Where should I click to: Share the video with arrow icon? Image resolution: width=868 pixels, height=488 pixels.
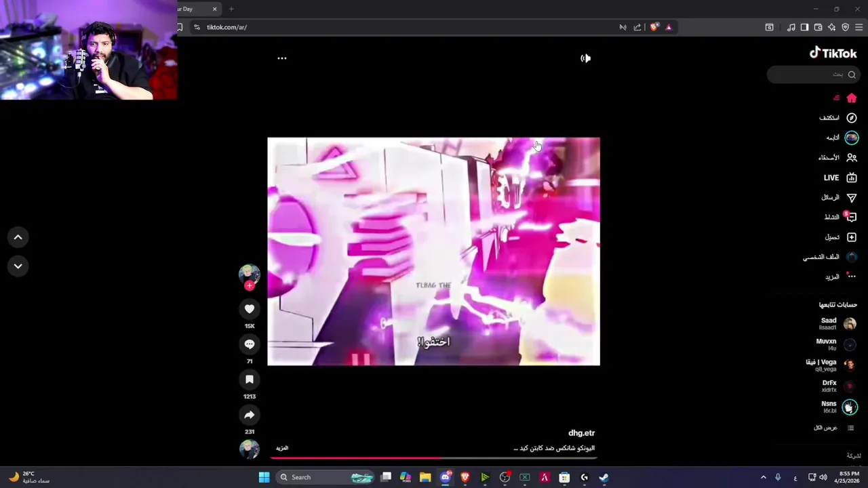coord(250,415)
